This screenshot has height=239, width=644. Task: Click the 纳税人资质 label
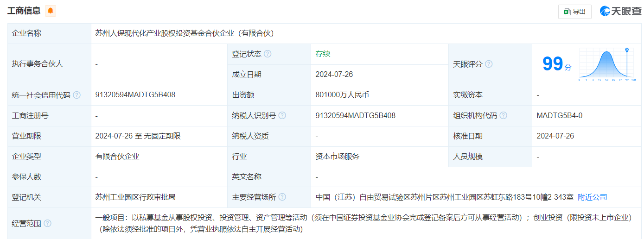pyautogui.click(x=250, y=136)
